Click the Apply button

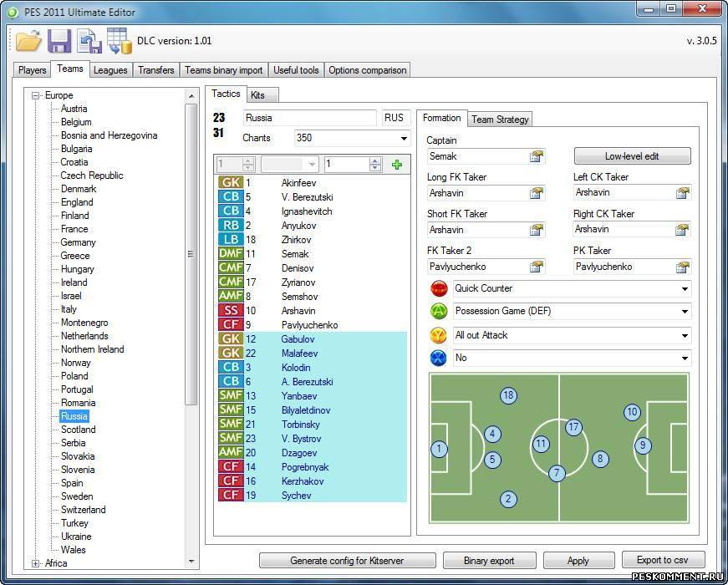coord(578,561)
